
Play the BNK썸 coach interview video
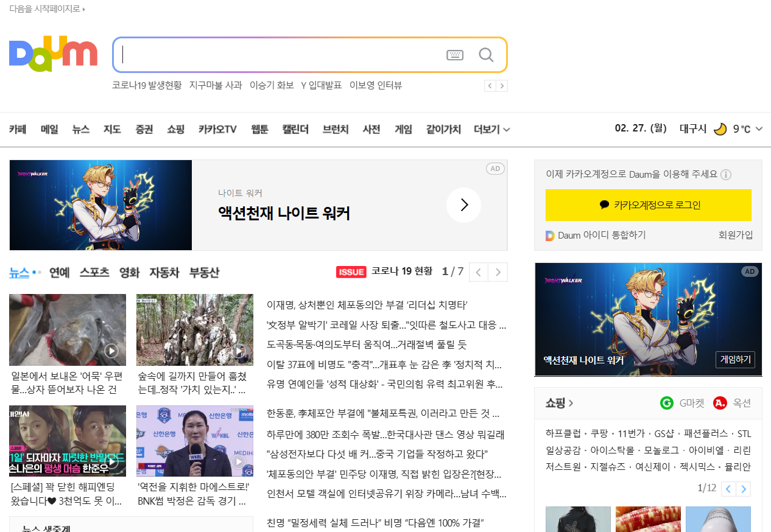[238, 461]
